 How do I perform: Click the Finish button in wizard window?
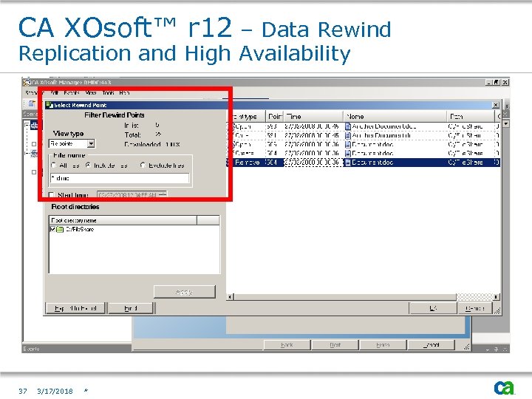pos(383,345)
